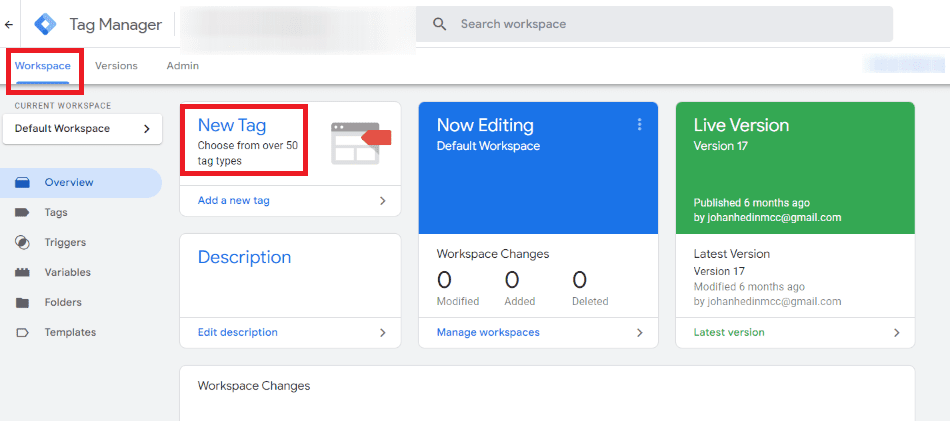Switch to the Versions tab
This screenshot has width=950, height=421.
click(x=116, y=66)
